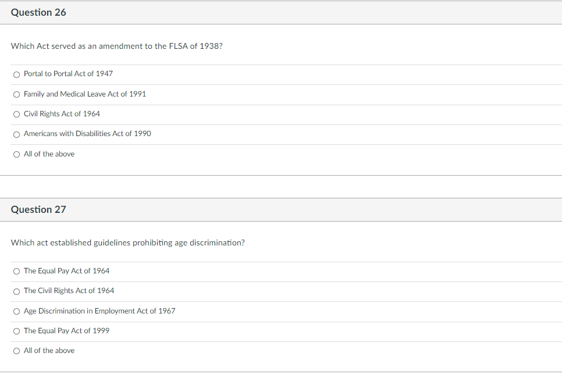Click the Question 26 prompt text about FLSA

click(116, 46)
